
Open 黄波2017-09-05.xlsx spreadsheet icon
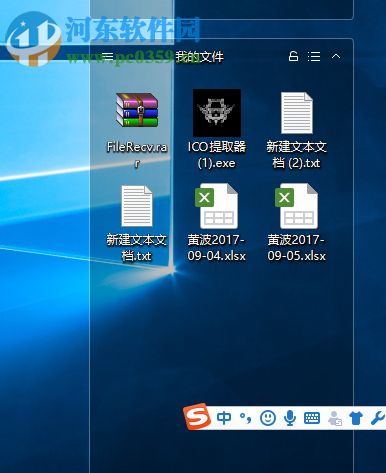[x=296, y=206]
